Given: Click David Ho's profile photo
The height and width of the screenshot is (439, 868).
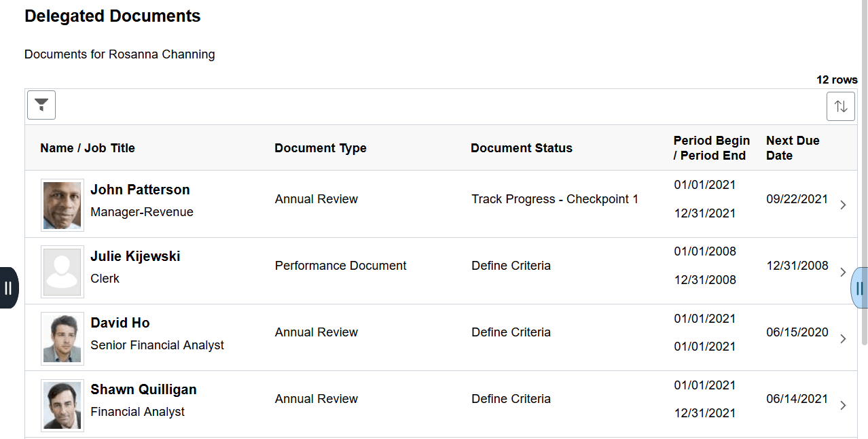Looking at the screenshot, I should pyautogui.click(x=62, y=338).
